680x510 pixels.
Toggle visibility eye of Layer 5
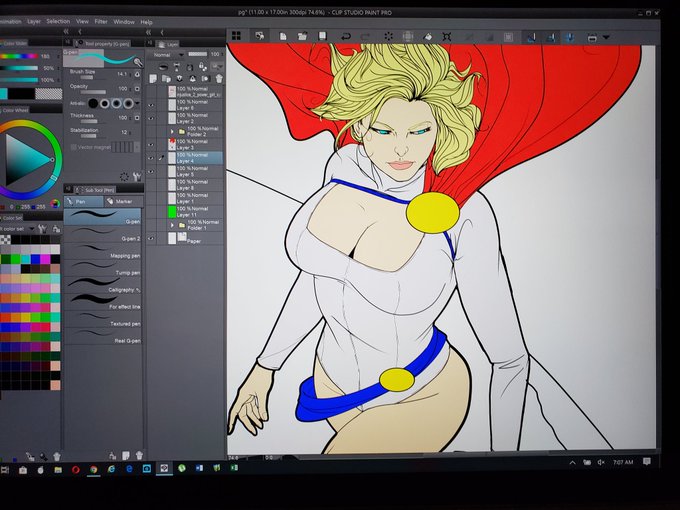coord(151,172)
